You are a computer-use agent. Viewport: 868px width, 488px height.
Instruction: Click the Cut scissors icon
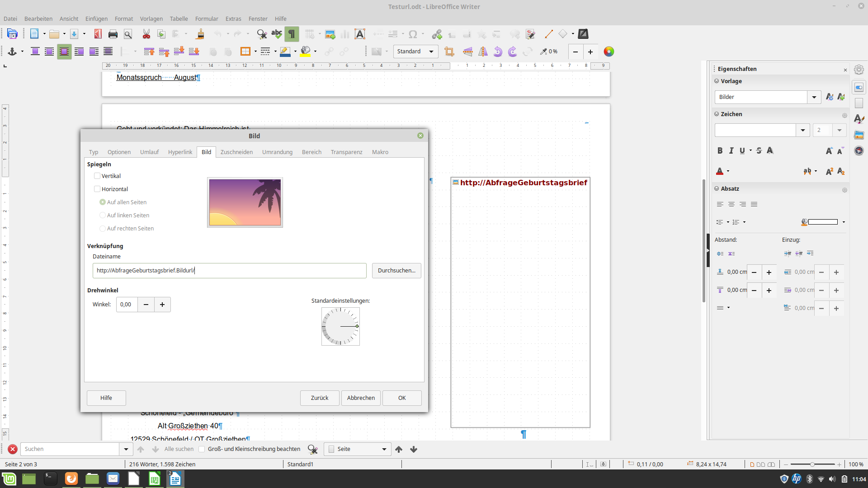[146, 34]
